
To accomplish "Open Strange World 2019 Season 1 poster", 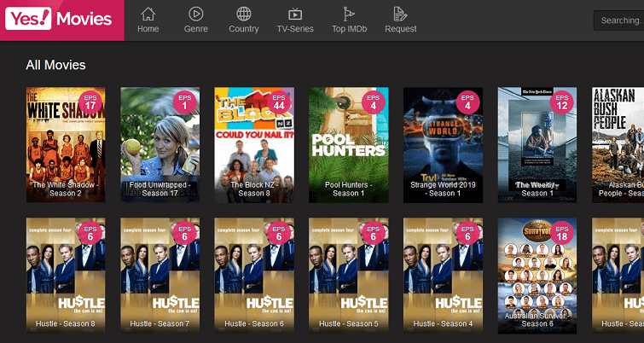I will 444,144.
